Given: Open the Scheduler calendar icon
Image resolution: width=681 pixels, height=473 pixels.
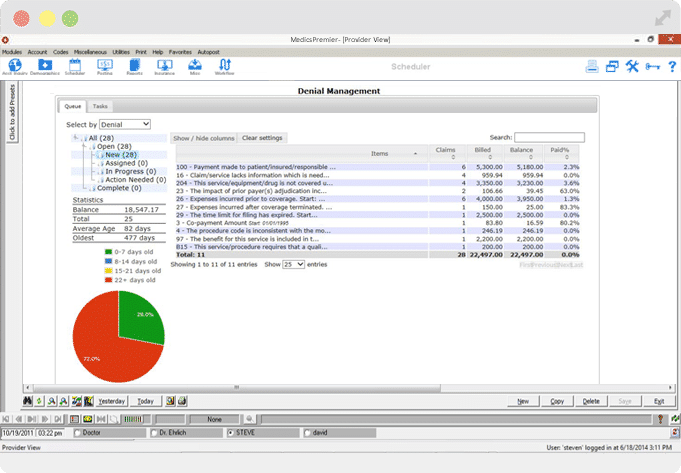Looking at the screenshot, I should 75,65.
